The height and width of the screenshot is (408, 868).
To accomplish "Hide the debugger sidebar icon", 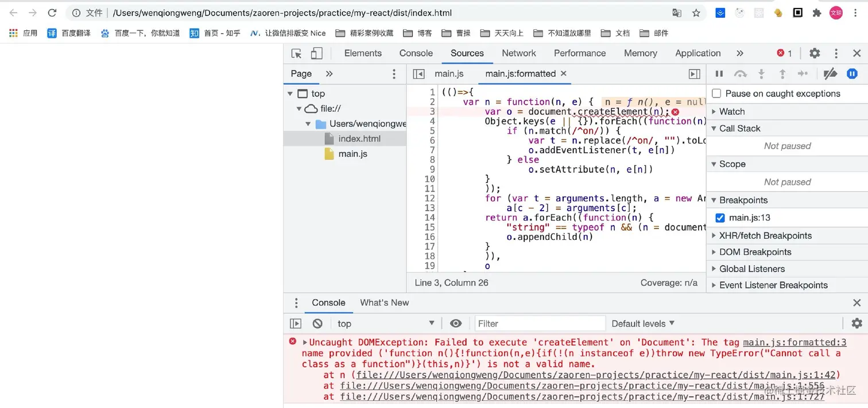I will [x=694, y=74].
